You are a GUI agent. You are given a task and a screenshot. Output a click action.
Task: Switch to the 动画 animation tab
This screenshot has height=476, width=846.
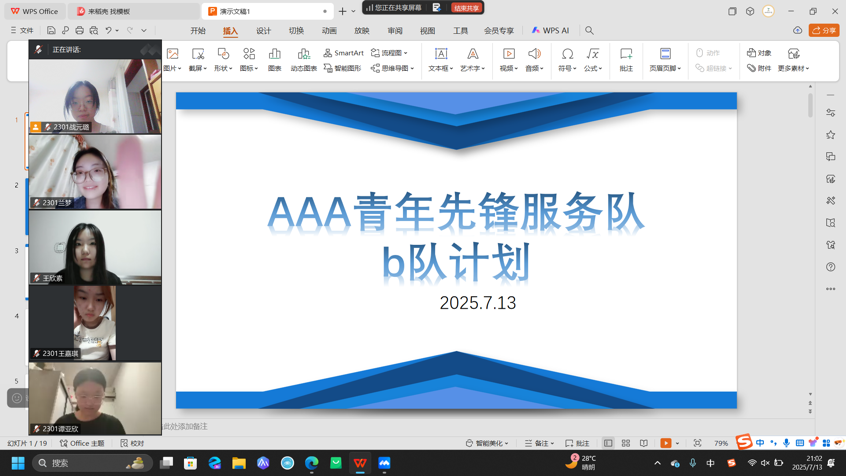(329, 31)
